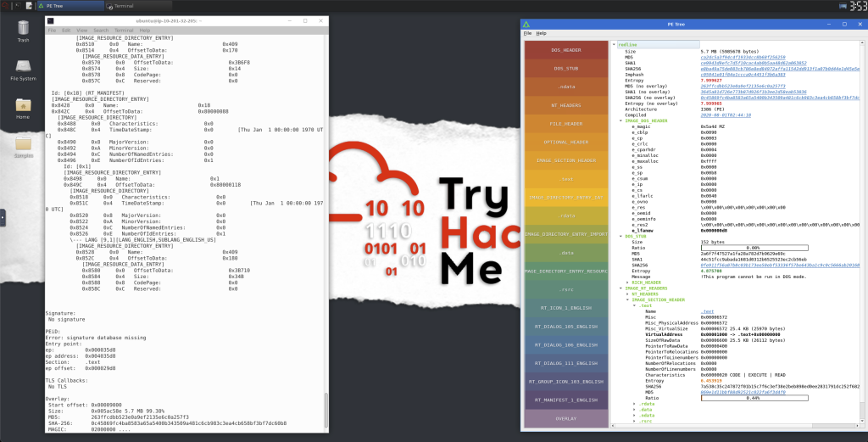Open the terminal's Help menu

click(x=144, y=31)
